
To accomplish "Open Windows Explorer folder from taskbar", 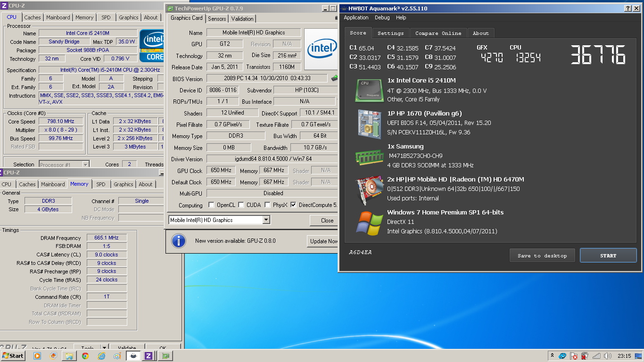I will coord(69,356).
